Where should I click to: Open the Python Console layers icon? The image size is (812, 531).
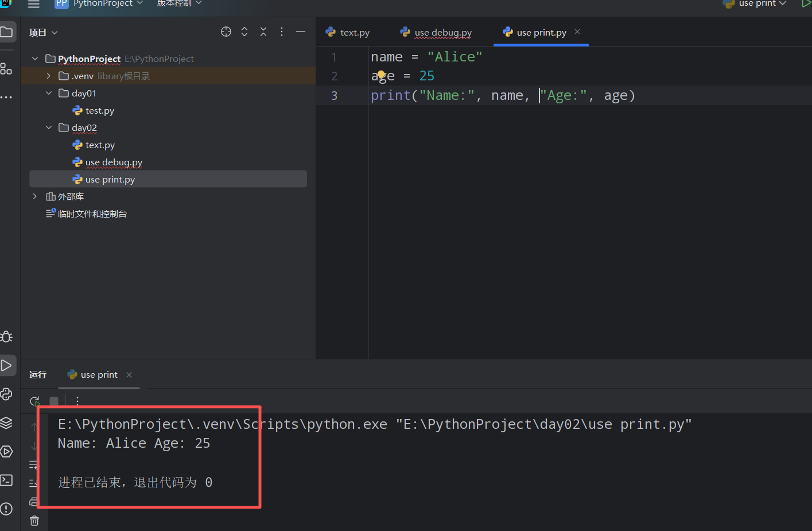coord(7,423)
